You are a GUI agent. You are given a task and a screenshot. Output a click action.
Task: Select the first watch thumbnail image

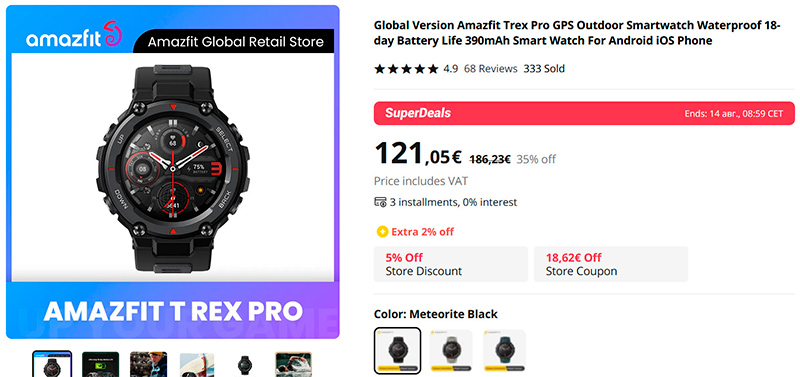pyautogui.click(x=52, y=364)
